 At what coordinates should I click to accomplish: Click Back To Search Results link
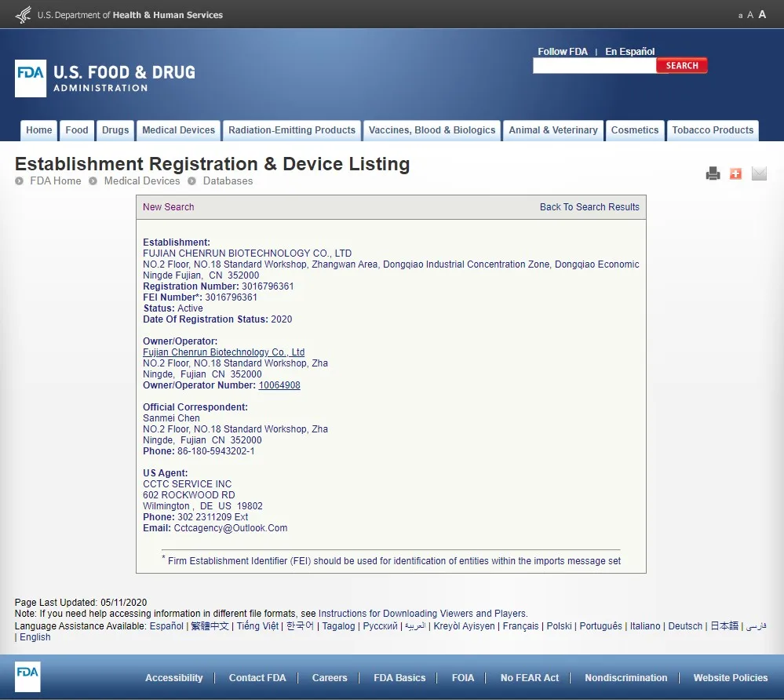tap(589, 207)
